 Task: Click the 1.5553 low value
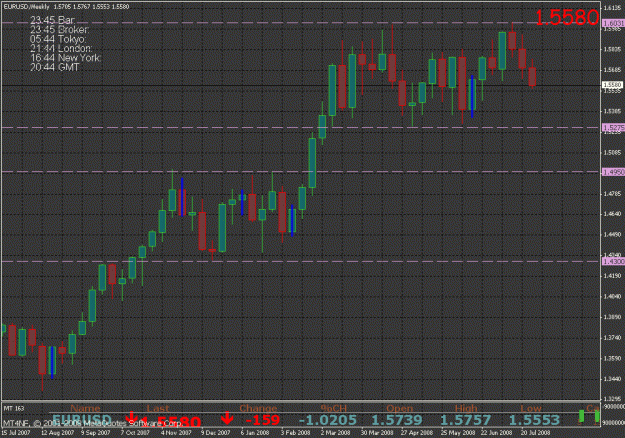click(x=534, y=420)
